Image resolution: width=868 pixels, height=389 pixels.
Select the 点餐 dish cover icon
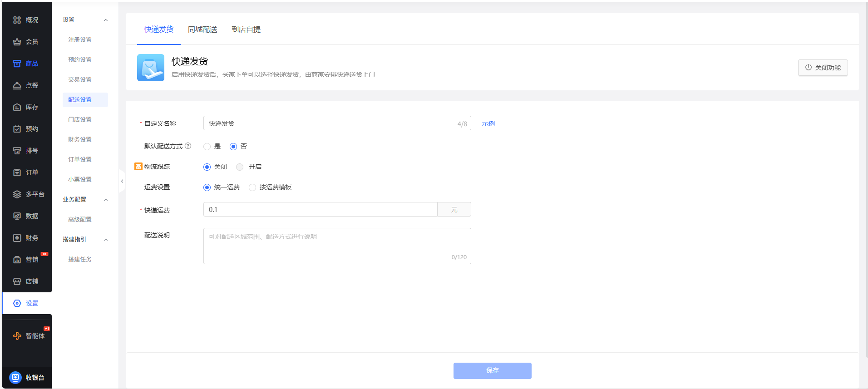tap(17, 85)
